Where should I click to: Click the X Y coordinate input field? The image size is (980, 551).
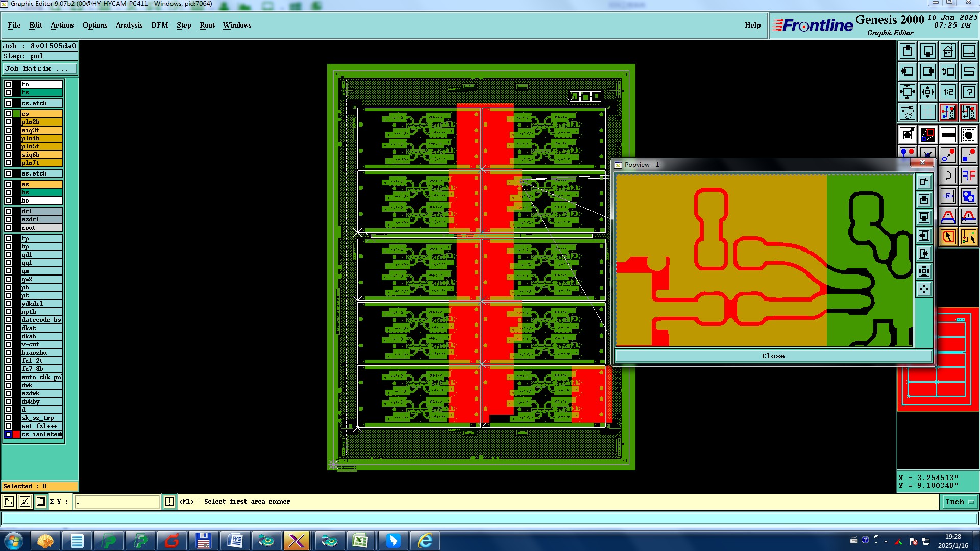(x=117, y=502)
